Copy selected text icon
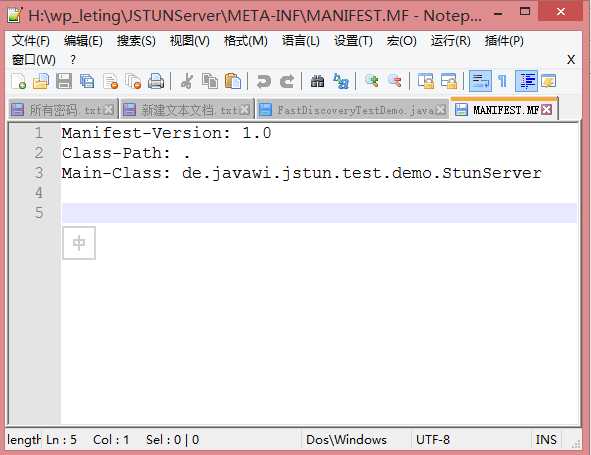Viewport: 591px width, 455px height. point(210,81)
